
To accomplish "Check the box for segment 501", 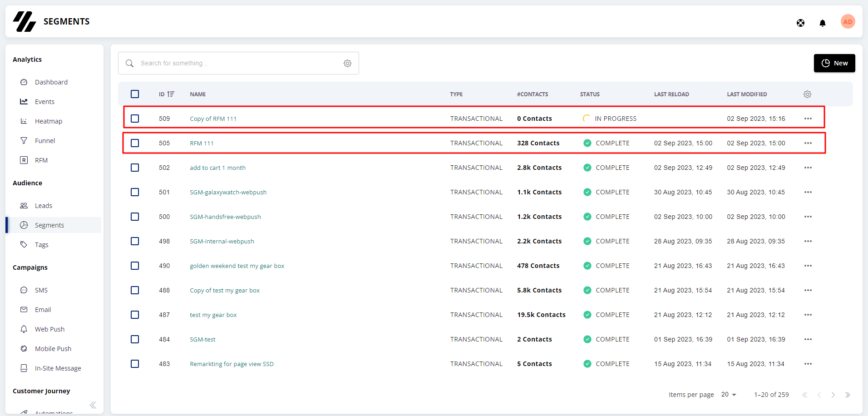I will click(135, 192).
